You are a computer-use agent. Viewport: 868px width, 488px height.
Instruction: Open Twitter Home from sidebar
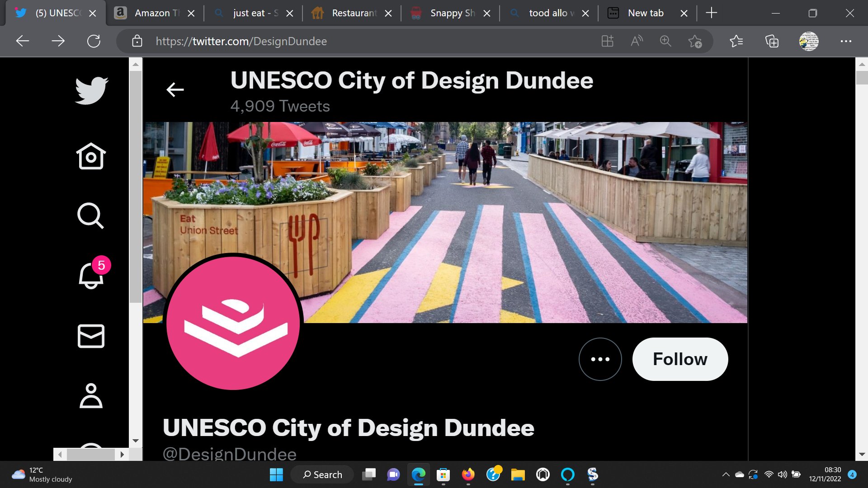coord(91,156)
